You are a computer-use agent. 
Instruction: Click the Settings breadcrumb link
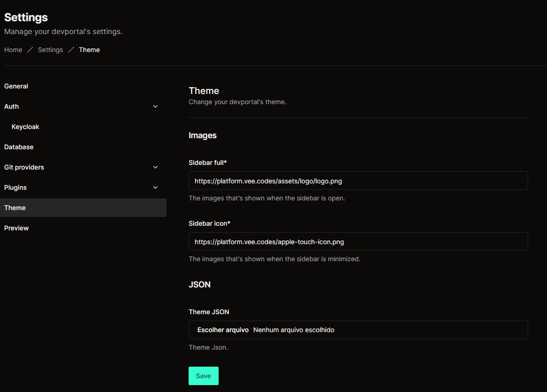pyautogui.click(x=50, y=50)
